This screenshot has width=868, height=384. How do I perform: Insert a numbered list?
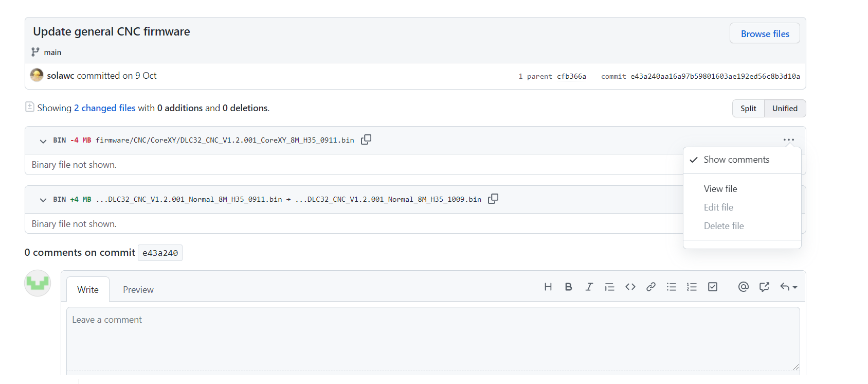point(692,287)
